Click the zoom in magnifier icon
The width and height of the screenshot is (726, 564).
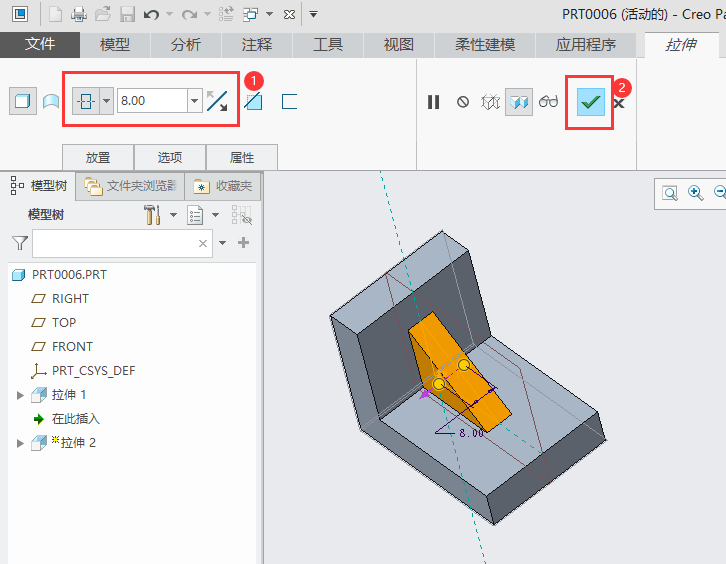pos(696,193)
